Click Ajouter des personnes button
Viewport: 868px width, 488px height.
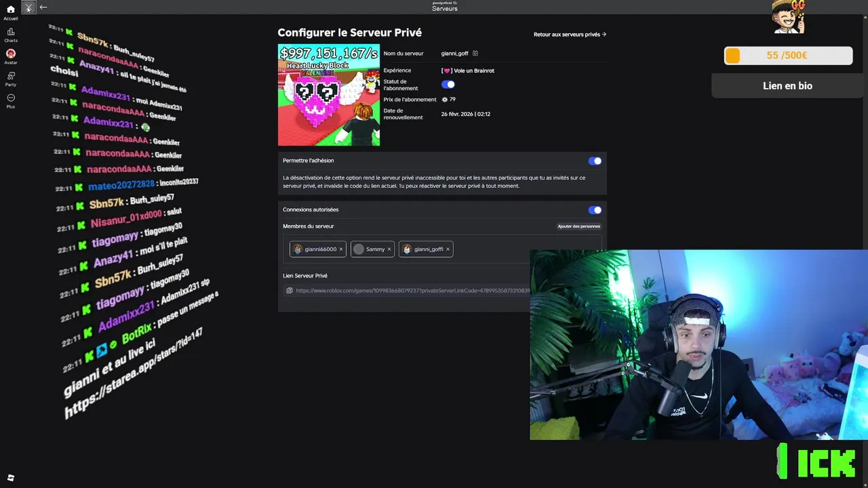pos(579,226)
